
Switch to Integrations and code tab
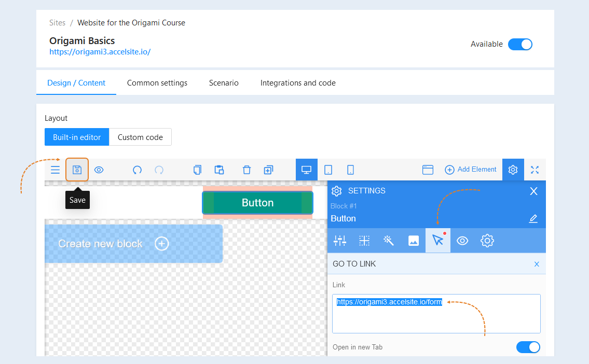coord(298,83)
